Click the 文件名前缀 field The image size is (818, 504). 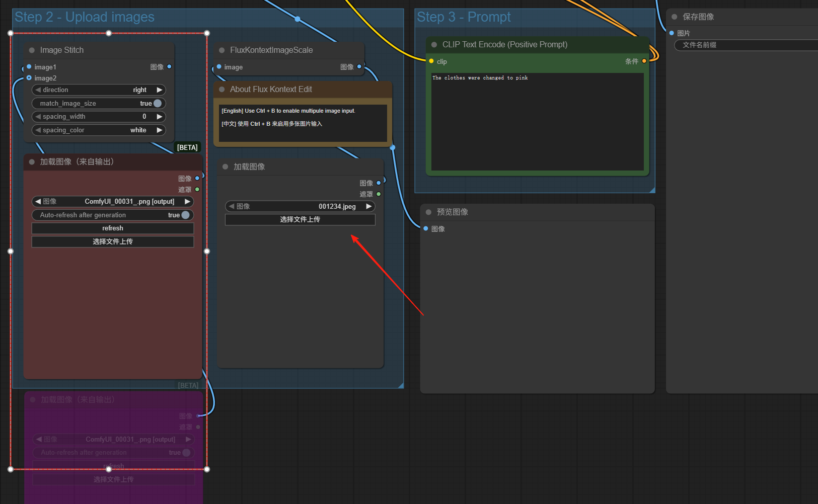[746, 45]
